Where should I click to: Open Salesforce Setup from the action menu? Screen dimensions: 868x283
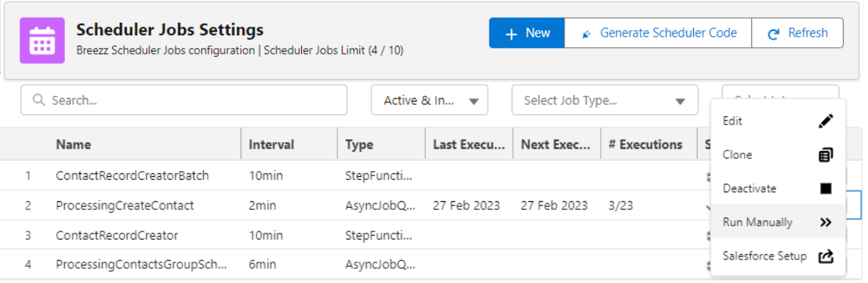(x=778, y=256)
